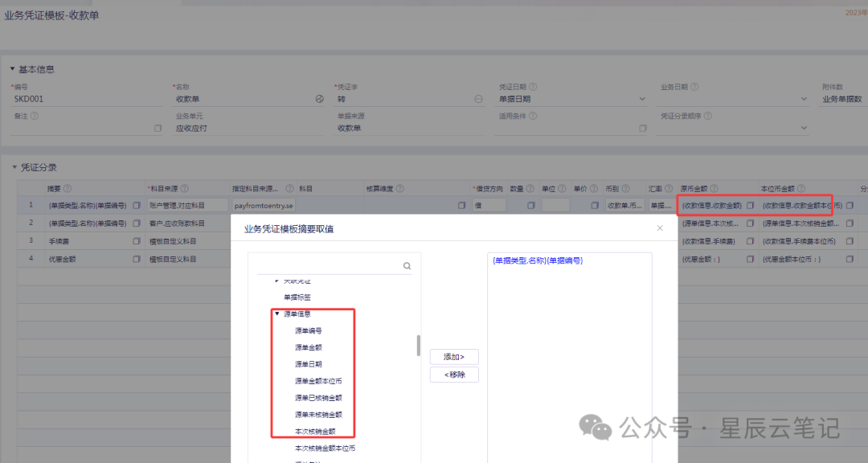
Task: Open the 摘要 editor icon in the 手续费 row
Action: [137, 241]
